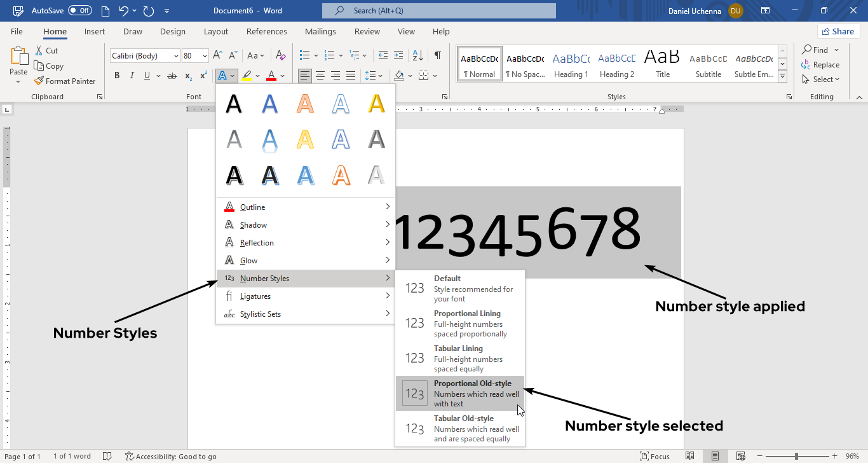Toggle the AutoSave switch
This screenshot has width=868, height=463.
coord(80,11)
